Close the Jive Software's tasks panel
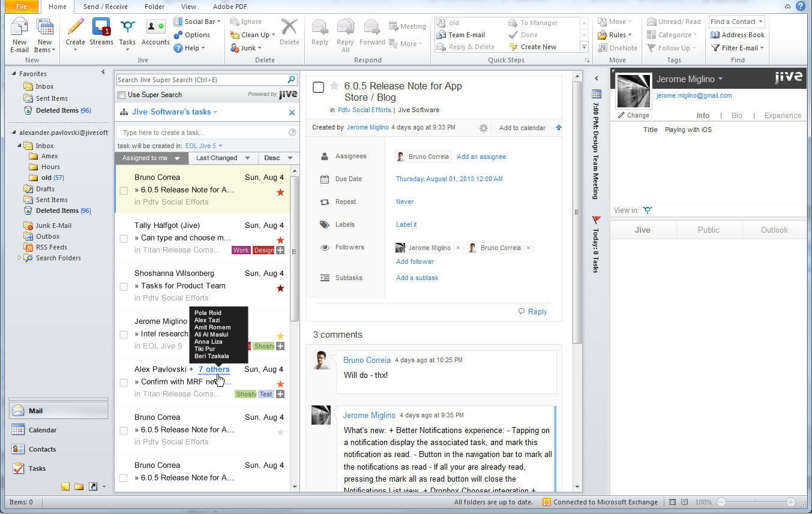 click(x=292, y=112)
